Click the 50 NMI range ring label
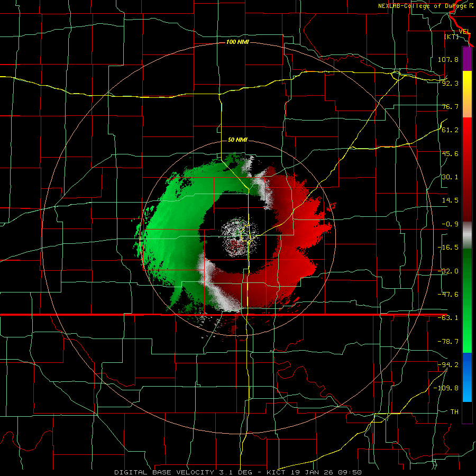The width and height of the screenshot is (476, 476). tap(237, 140)
